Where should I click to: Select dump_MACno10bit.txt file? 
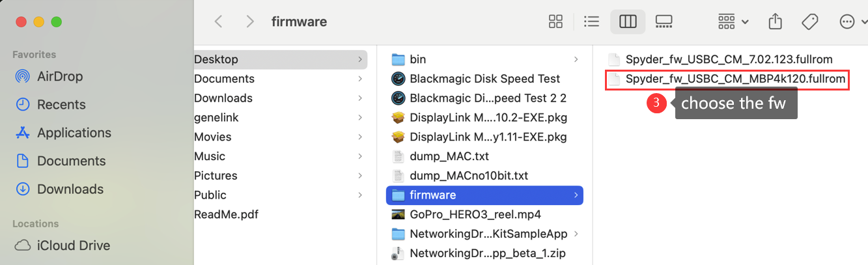pyautogui.click(x=484, y=176)
